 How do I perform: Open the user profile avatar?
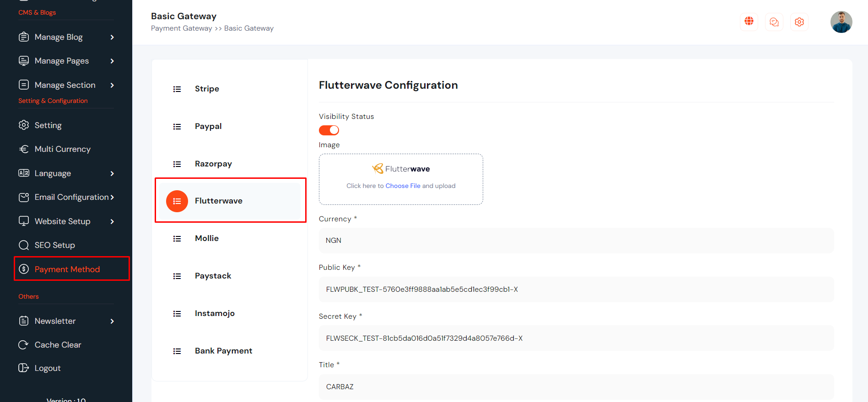click(841, 22)
